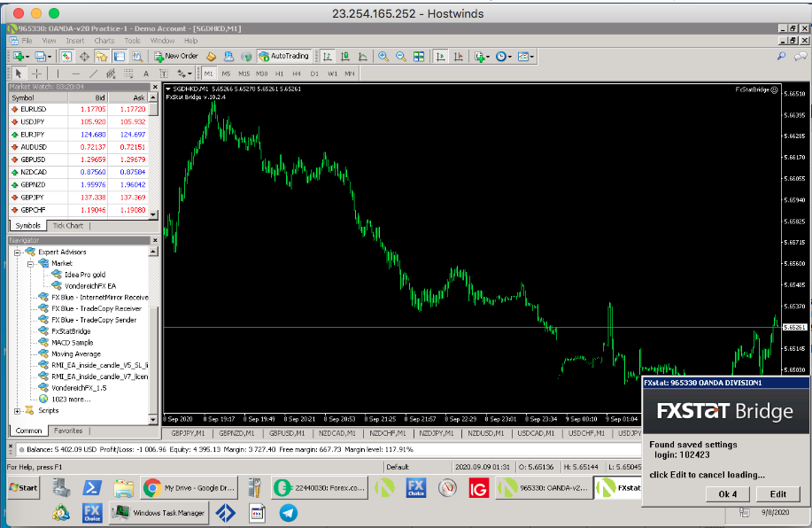Select the crosshair cursor tool

tap(36, 74)
